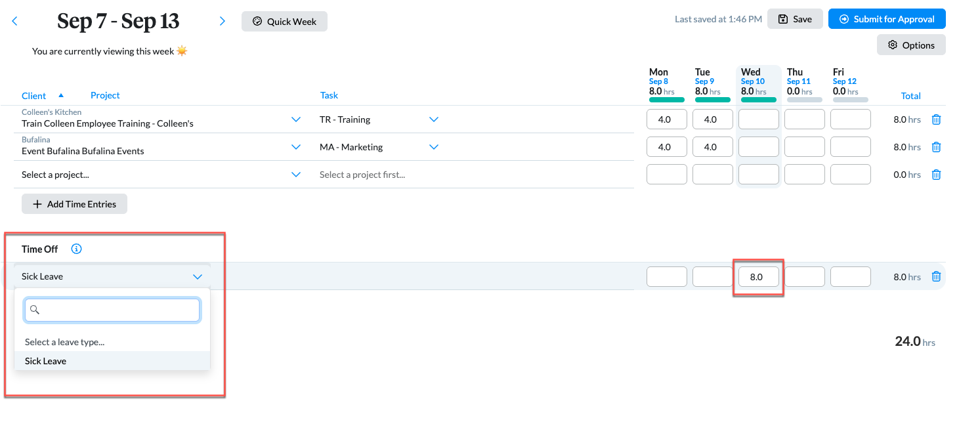Click Tuesday cell in Sick Leave row
Screen dimensions: 980x422
(x=713, y=277)
